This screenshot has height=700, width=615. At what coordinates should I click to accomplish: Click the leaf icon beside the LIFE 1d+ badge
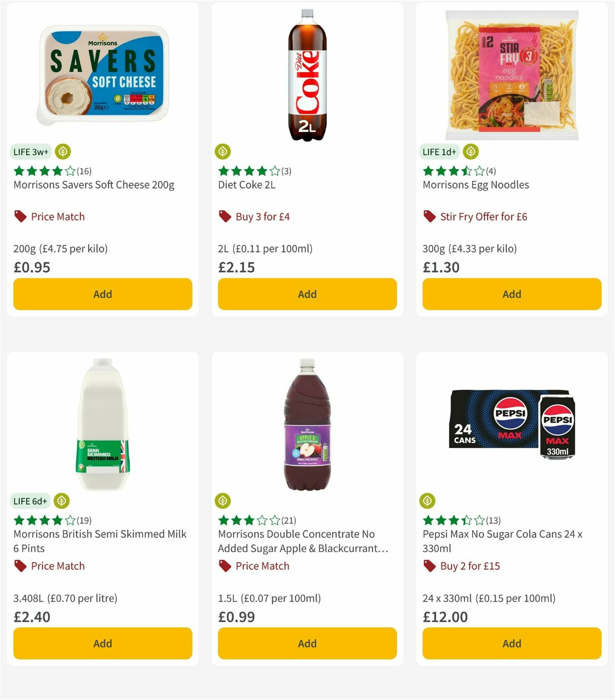pyautogui.click(x=470, y=151)
